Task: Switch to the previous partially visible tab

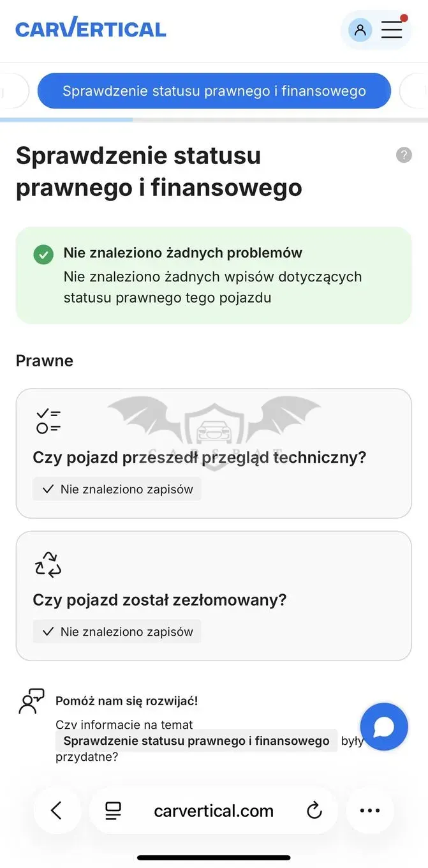Action: click(x=14, y=91)
